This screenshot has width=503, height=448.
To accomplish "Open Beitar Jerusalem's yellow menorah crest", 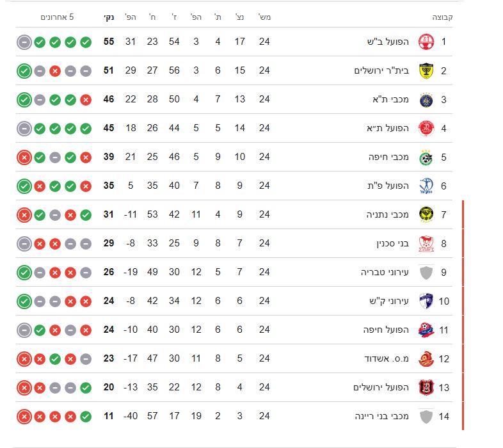I will (426, 70).
